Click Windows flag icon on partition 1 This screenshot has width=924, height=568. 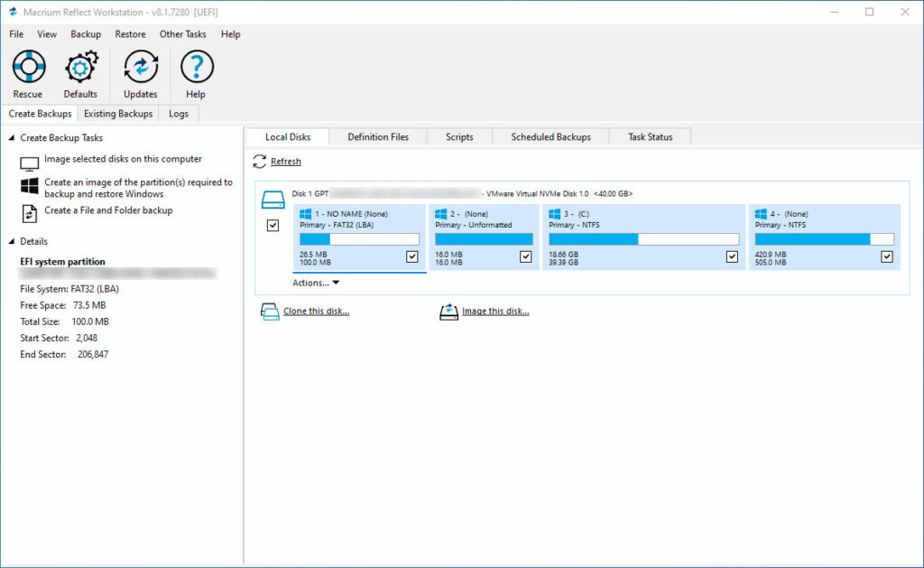(x=305, y=214)
